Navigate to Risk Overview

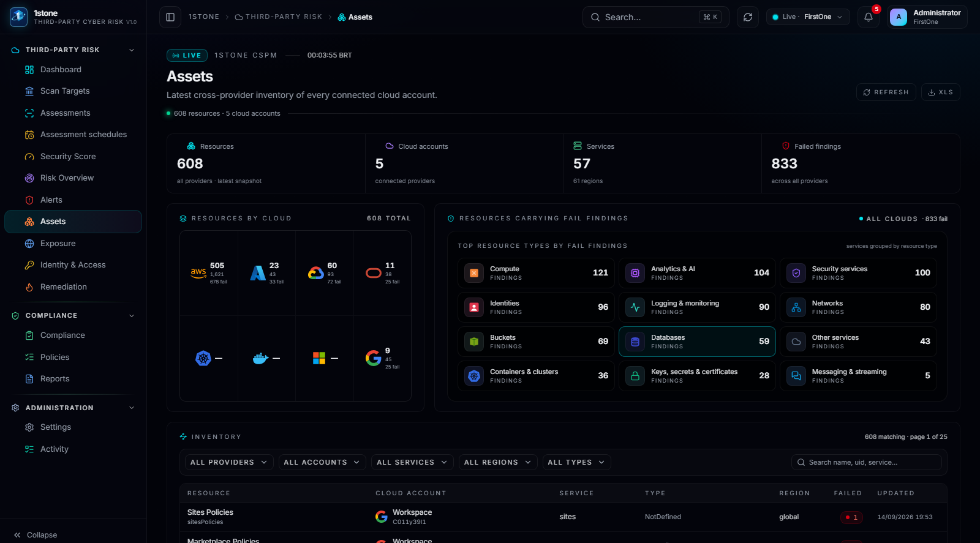[73, 178]
